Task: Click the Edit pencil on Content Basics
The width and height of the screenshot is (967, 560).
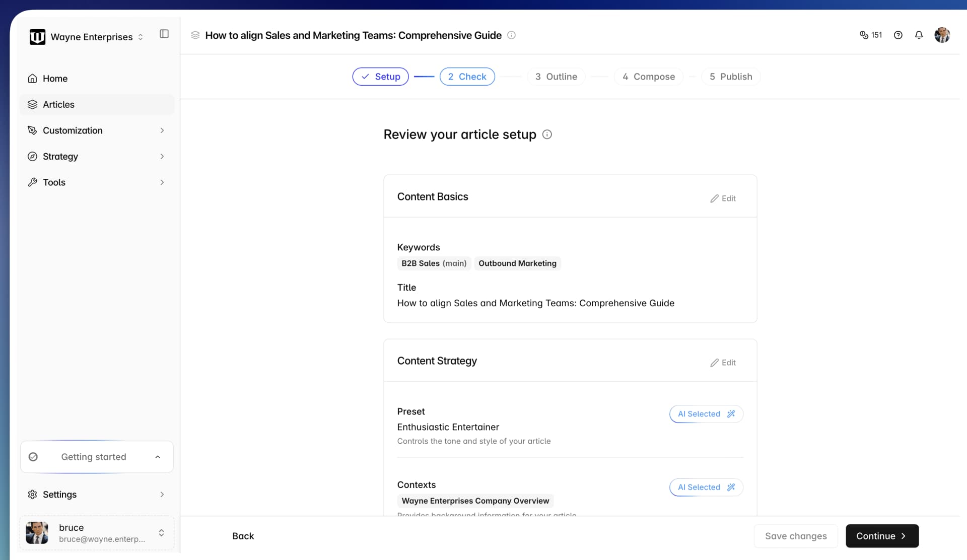Action: 723,198
